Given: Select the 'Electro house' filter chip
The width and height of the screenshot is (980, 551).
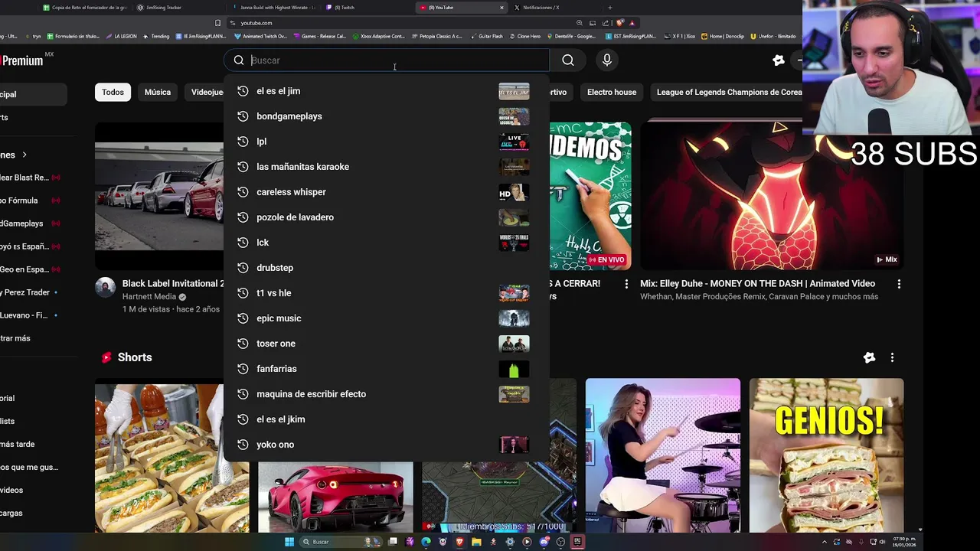Looking at the screenshot, I should (612, 92).
